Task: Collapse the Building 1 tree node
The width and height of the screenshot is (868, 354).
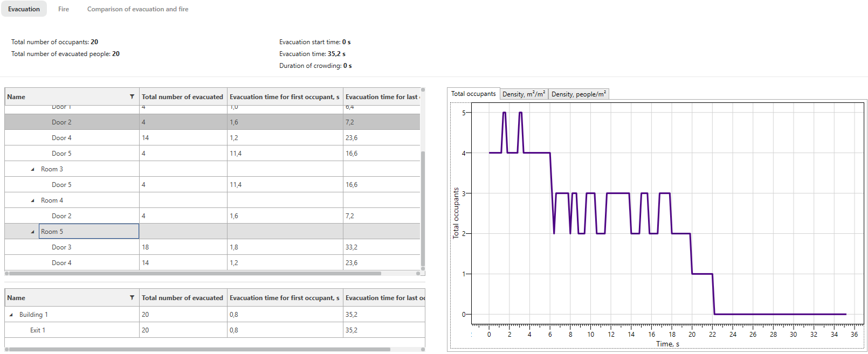Action: (x=11, y=315)
